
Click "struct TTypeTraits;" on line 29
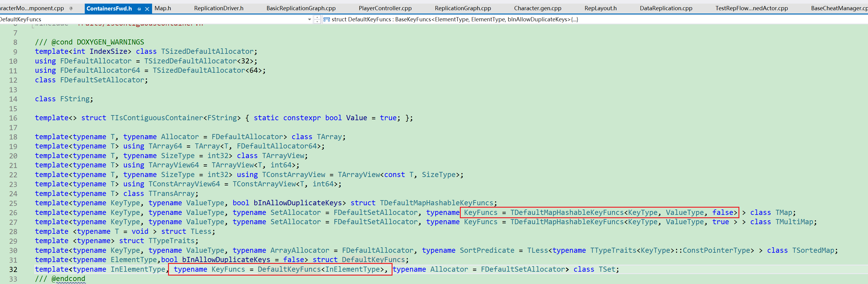pos(159,241)
